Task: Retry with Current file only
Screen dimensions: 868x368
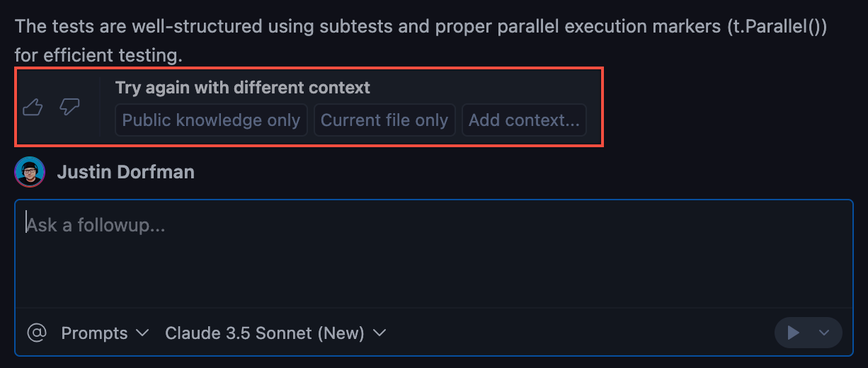Action: pyautogui.click(x=384, y=120)
